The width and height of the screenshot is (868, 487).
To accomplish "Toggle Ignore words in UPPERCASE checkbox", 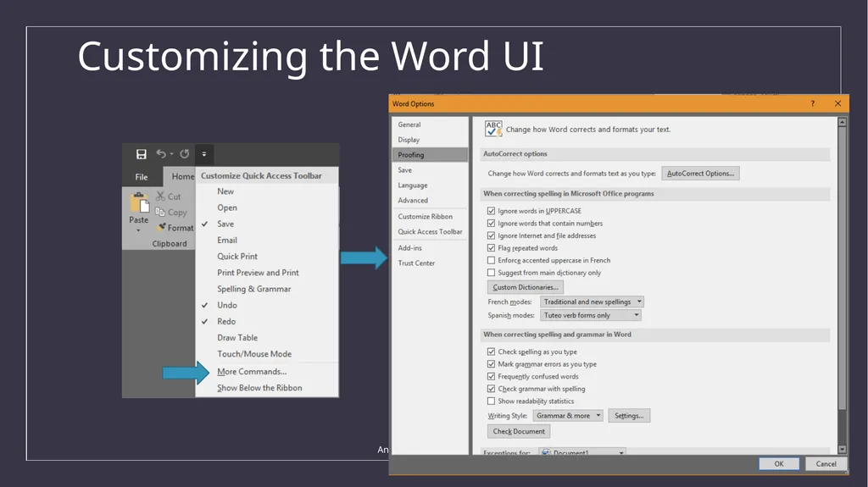I will point(491,211).
